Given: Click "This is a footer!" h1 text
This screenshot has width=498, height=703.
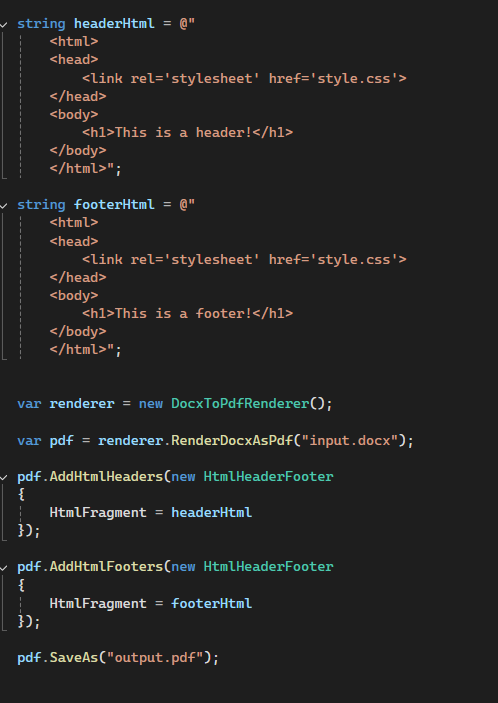Looking at the screenshot, I should 183,313.
